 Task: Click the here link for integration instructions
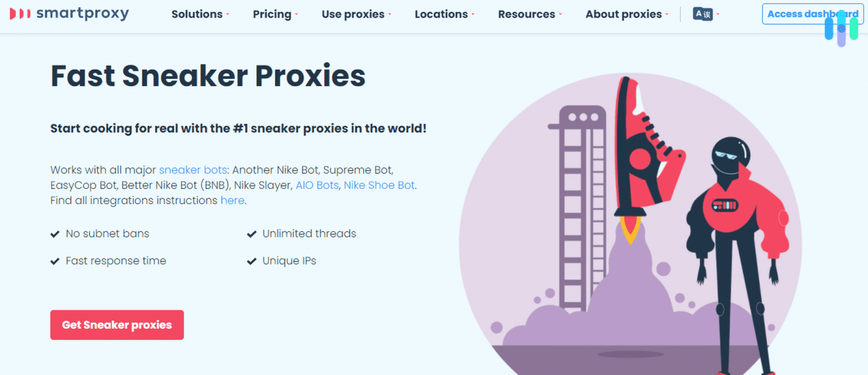coord(232,200)
